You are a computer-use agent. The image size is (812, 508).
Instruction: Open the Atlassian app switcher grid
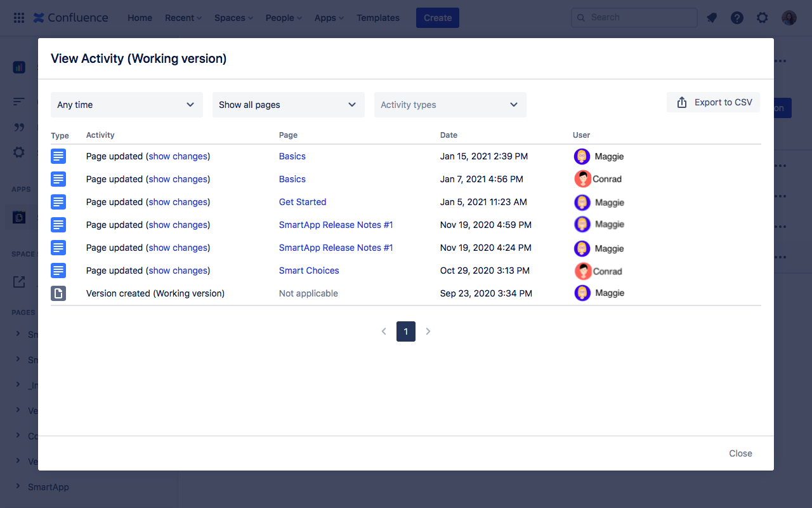[18, 17]
